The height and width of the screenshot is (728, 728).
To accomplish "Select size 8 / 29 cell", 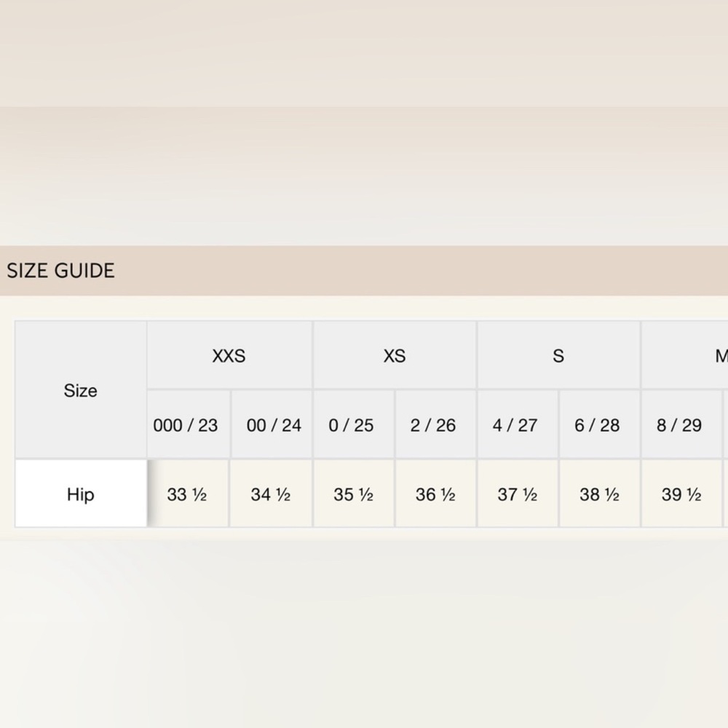I will 681,425.
